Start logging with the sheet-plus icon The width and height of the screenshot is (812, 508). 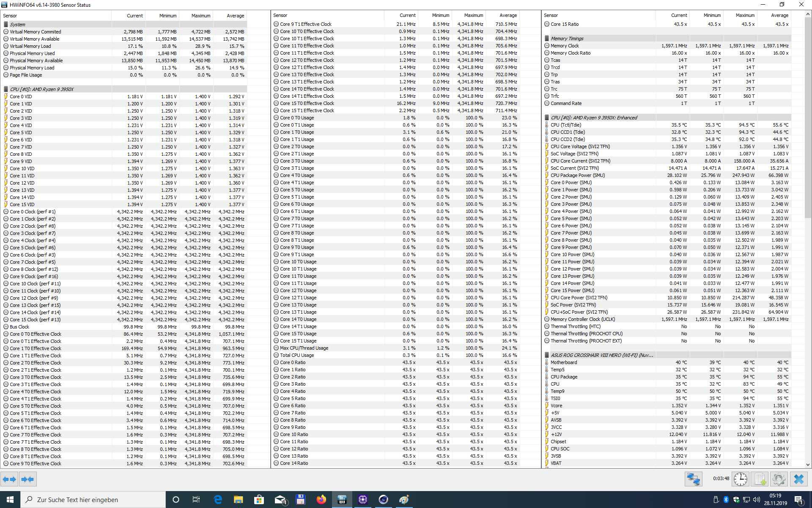click(760, 479)
